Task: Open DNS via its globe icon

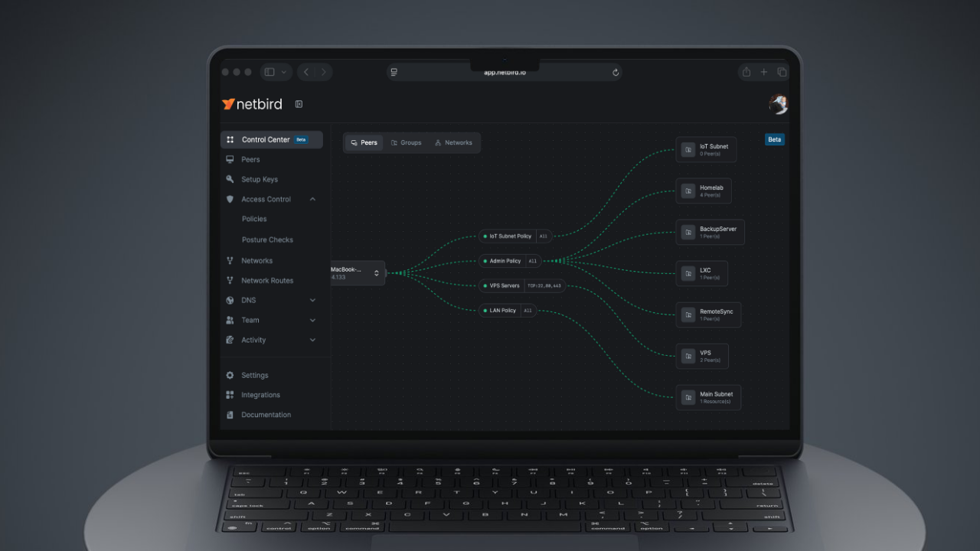Action: point(230,300)
